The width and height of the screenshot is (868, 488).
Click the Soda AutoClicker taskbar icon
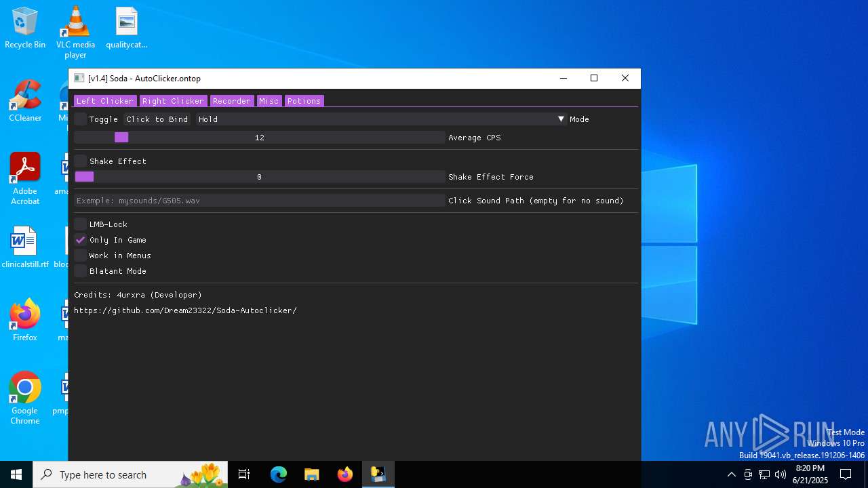point(378,474)
